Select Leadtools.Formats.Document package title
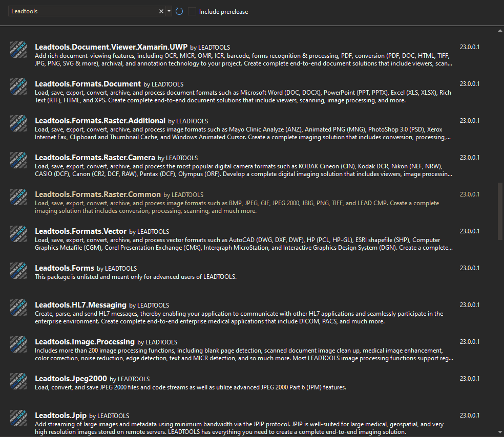Screen dimensions: 504x437 coord(88,84)
